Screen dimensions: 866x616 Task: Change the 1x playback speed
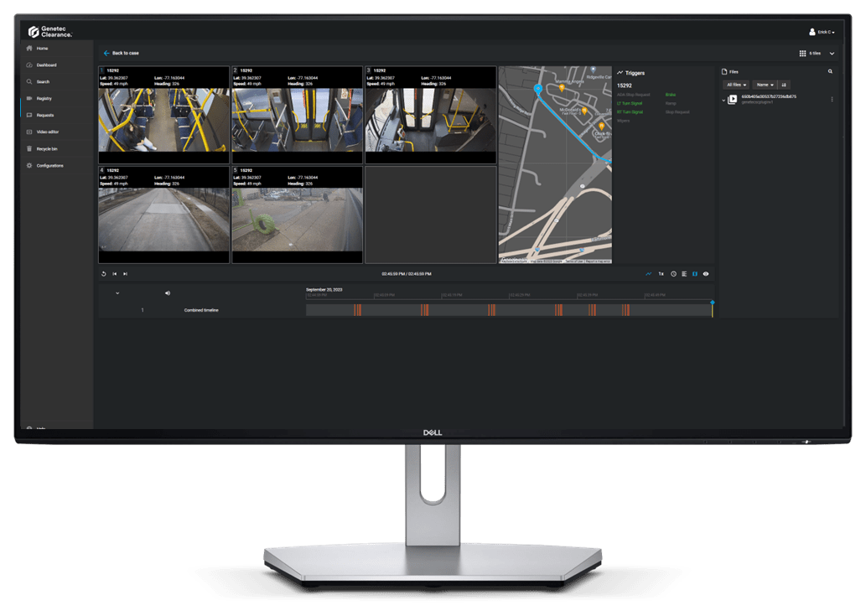(661, 273)
